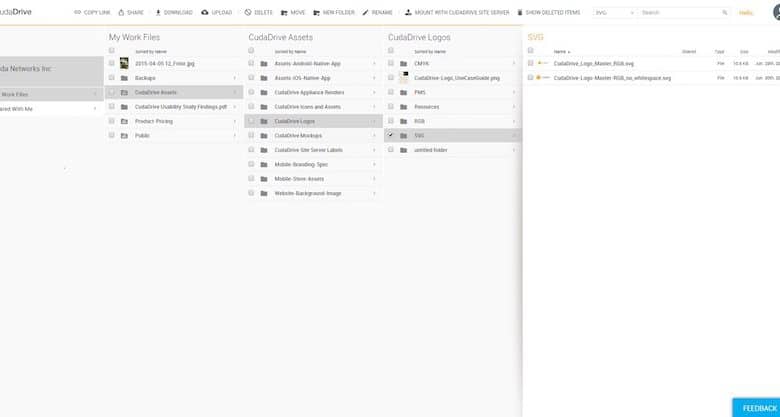Tick the checkbox for Backups folder
This screenshot has height=417, width=780.
tap(111, 78)
